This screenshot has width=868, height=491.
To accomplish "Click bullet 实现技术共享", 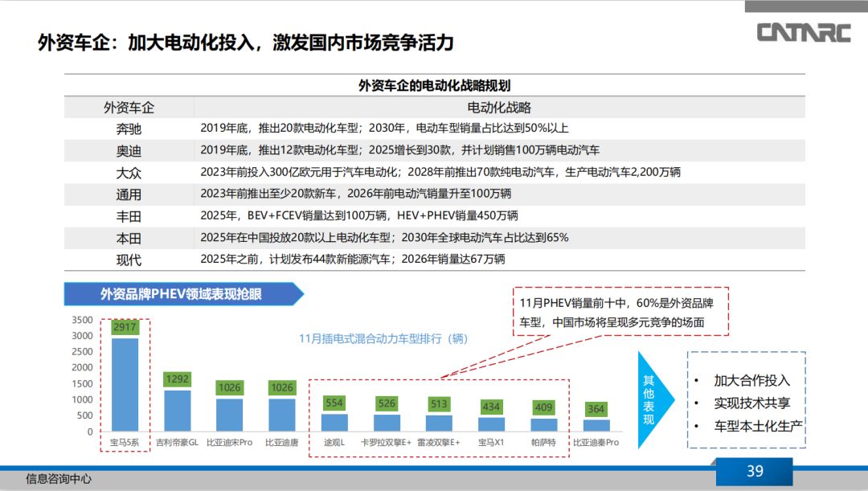I will [751, 403].
